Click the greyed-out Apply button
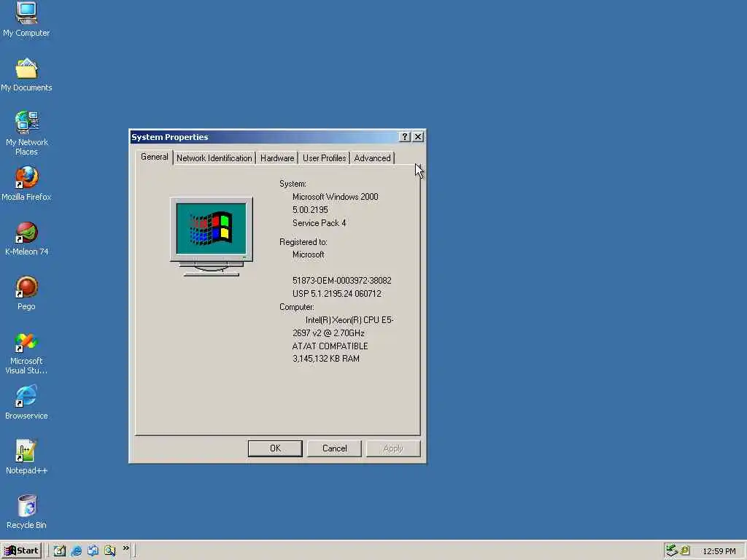The height and width of the screenshot is (560, 747). 393,448
